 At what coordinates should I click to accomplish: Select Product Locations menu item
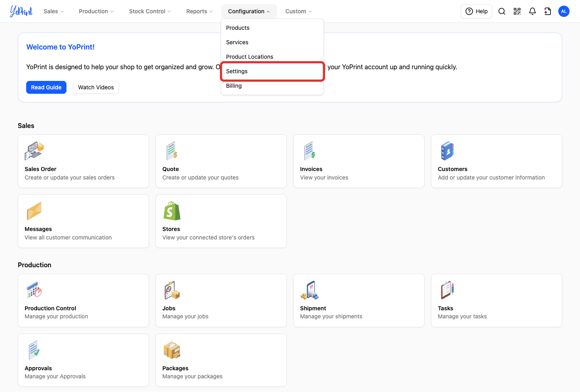point(272,57)
